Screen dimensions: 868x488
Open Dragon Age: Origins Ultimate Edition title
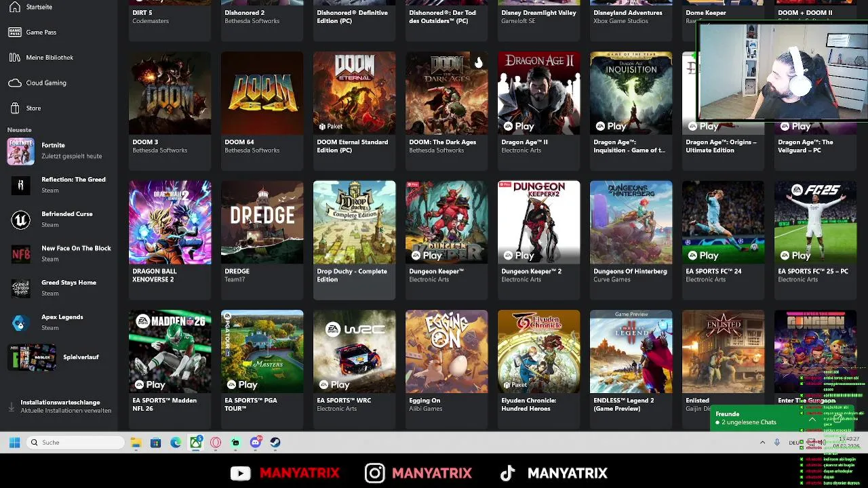click(x=721, y=146)
